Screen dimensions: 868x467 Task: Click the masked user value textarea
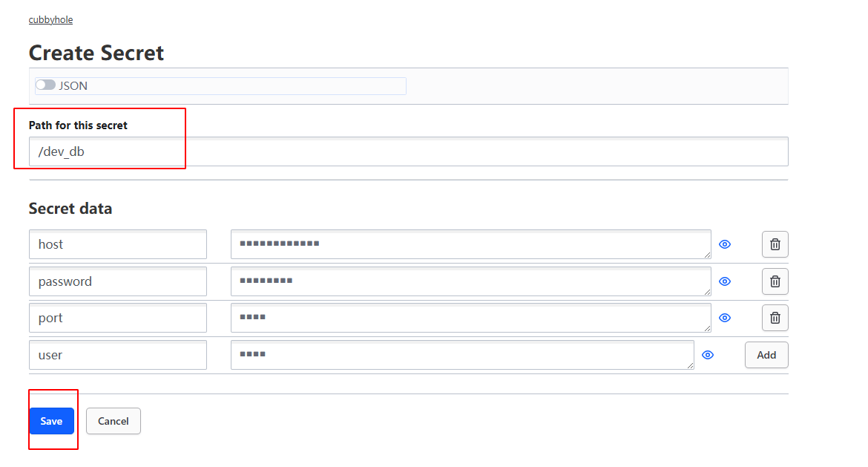pos(461,355)
